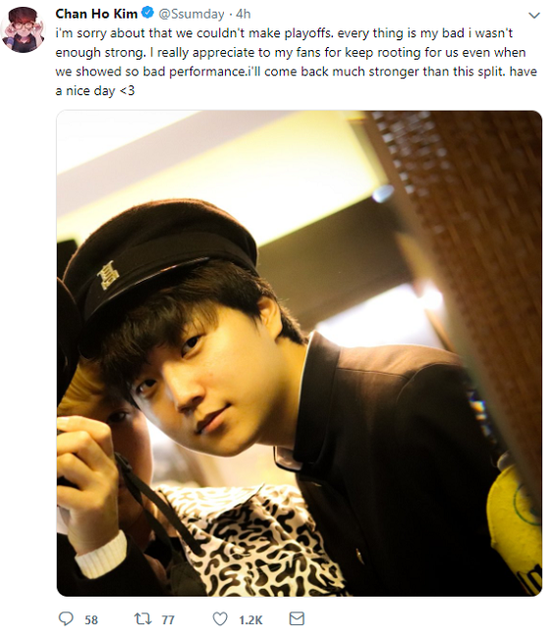Open Chan Ho Kim's profile avatar
The width and height of the screenshot is (550, 634).
pyautogui.click(x=23, y=30)
